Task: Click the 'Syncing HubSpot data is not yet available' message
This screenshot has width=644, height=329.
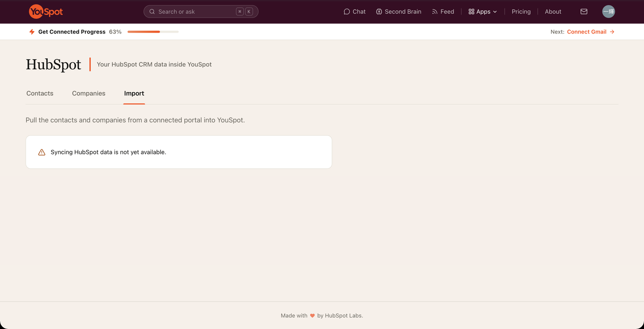Action: tap(108, 152)
